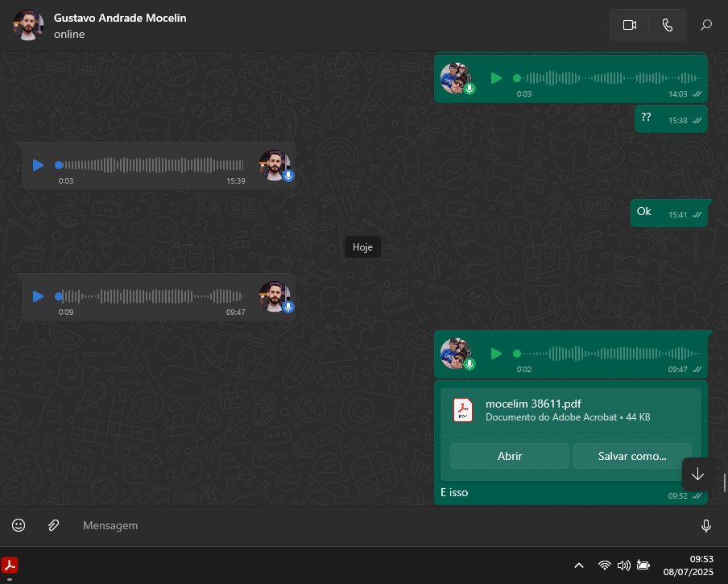Click the paperclip attach file icon
The image size is (728, 584).
(x=53, y=525)
